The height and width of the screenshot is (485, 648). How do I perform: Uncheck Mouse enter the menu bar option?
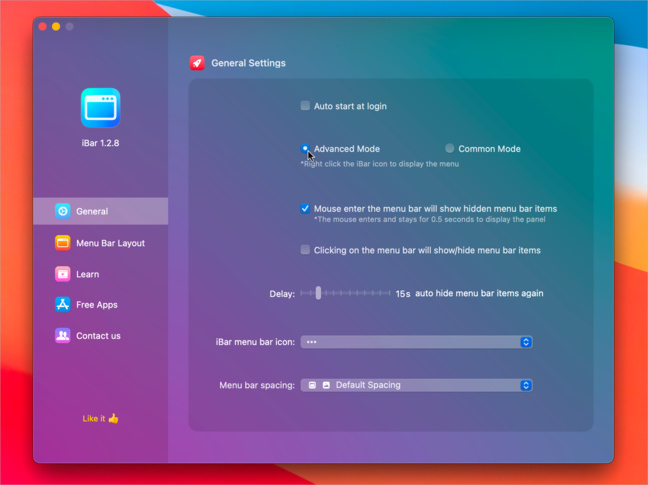coord(305,209)
